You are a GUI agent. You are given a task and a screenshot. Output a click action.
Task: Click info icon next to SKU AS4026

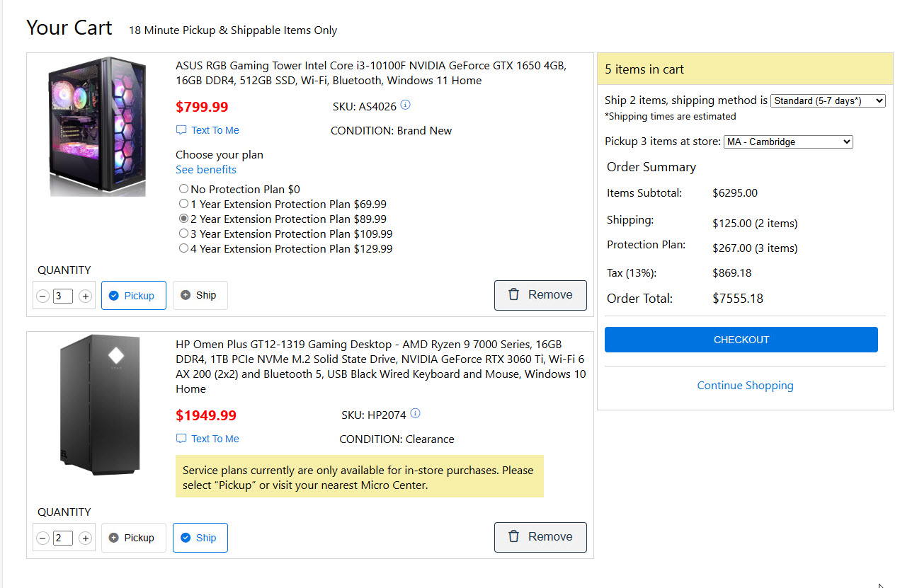pos(405,105)
